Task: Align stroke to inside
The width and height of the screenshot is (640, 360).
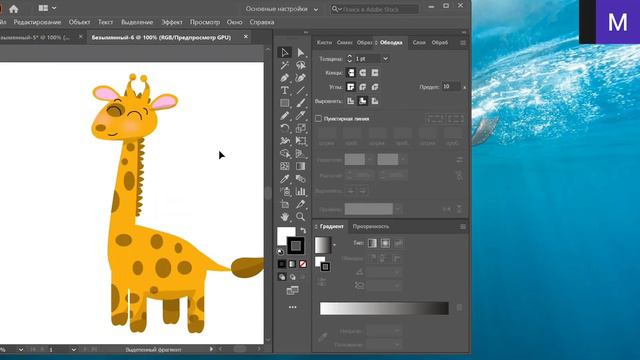Action: [362, 101]
